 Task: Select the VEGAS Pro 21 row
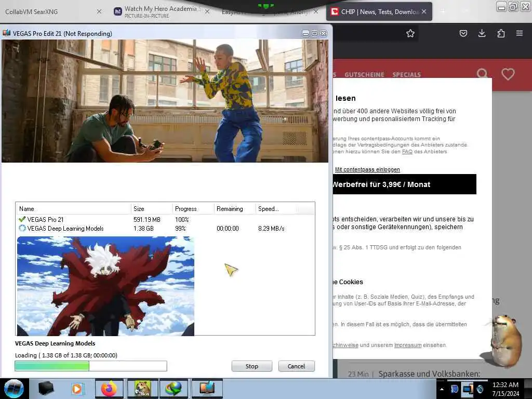165,220
